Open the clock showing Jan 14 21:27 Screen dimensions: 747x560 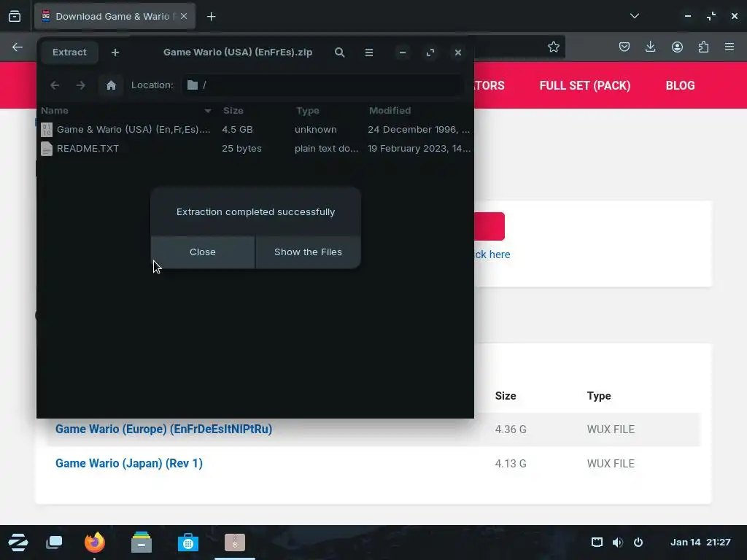[x=700, y=542]
